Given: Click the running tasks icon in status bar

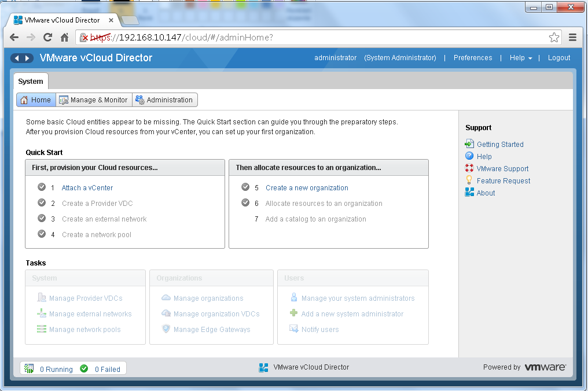Looking at the screenshot, I should [29, 368].
